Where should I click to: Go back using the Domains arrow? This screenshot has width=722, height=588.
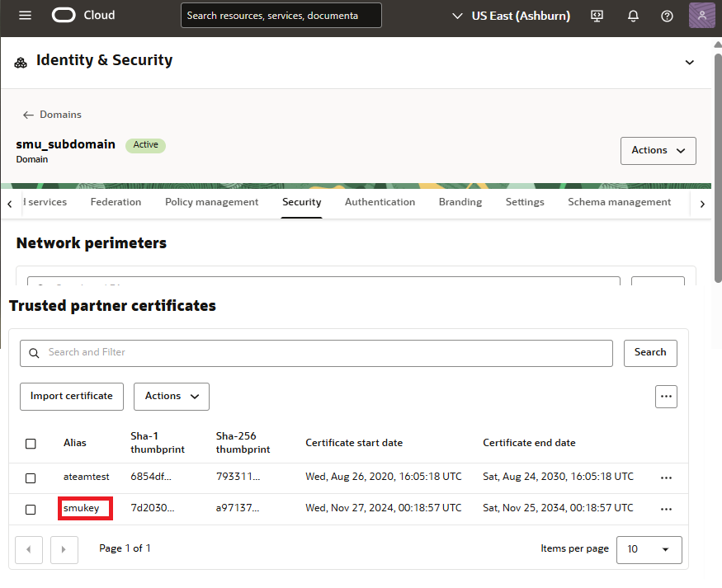pyautogui.click(x=30, y=115)
